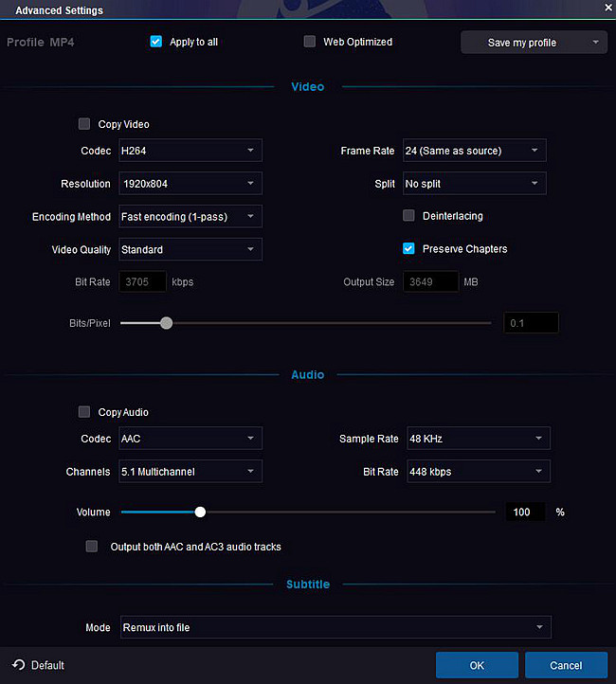The image size is (616, 684).
Task: Open the video Codec H264 dropdown
Action: tap(190, 151)
